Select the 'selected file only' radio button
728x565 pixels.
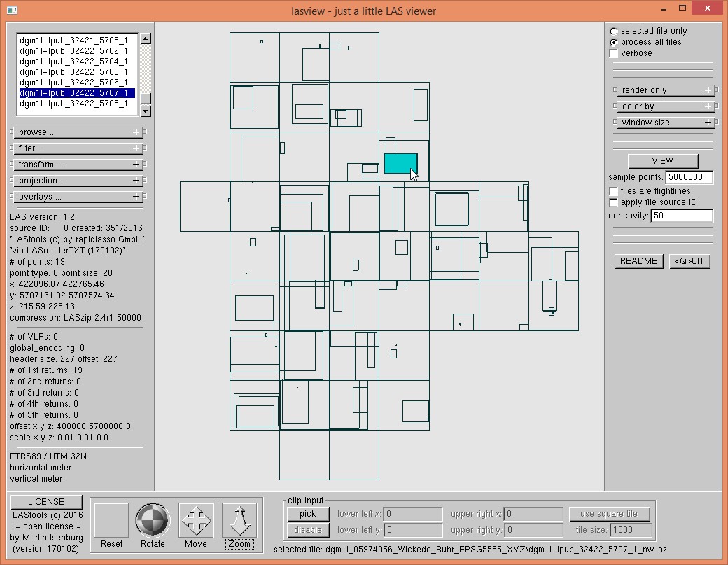tap(614, 31)
